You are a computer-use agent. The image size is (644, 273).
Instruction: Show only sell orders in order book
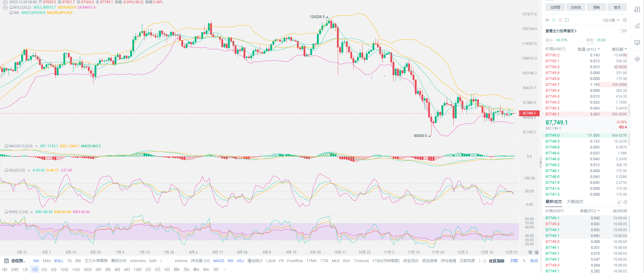(560, 20)
